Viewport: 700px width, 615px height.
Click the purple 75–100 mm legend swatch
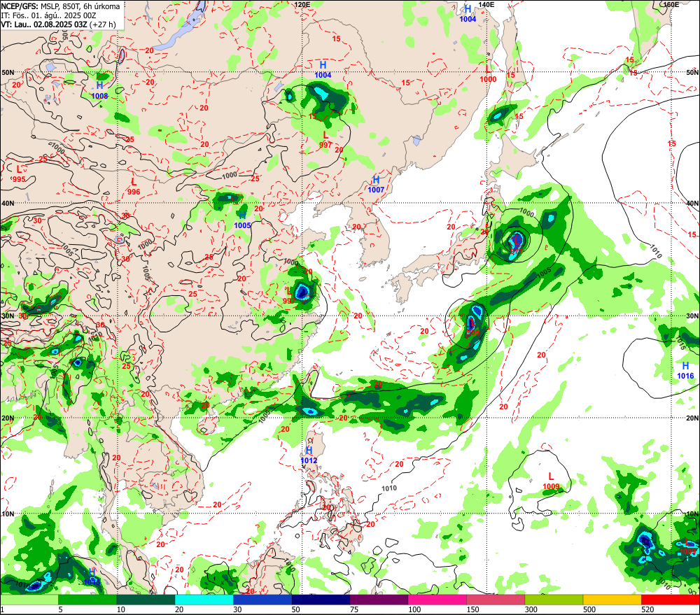(x=379, y=600)
